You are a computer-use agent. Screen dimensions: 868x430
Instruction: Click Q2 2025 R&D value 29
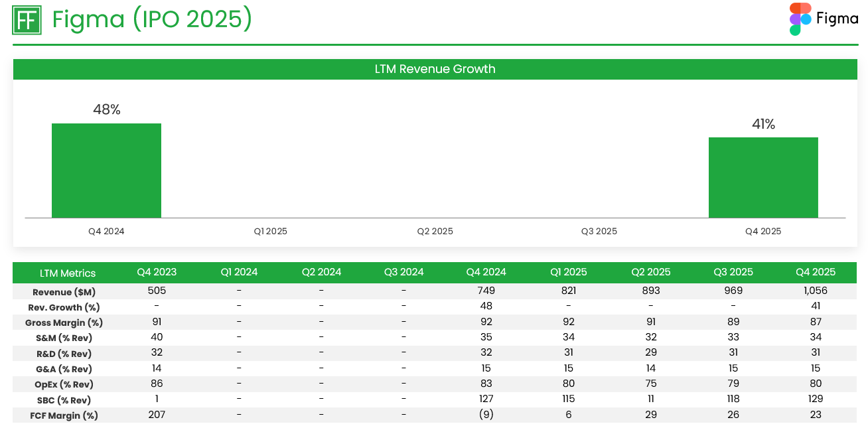click(x=651, y=352)
